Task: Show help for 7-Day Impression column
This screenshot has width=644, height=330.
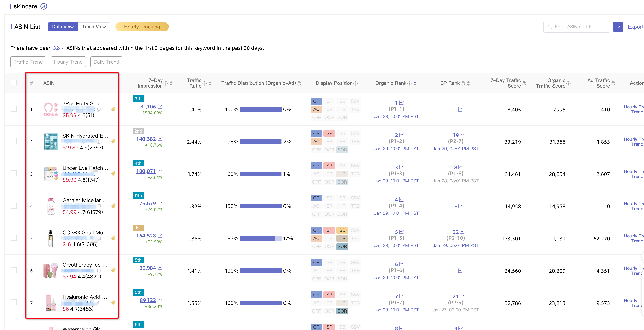Action: pos(165,83)
